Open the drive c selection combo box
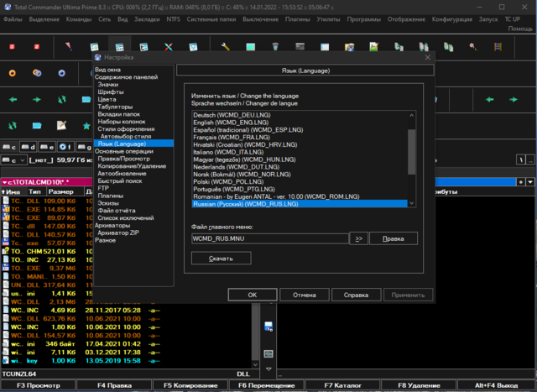This screenshot has width=537, height=392. click(14, 160)
